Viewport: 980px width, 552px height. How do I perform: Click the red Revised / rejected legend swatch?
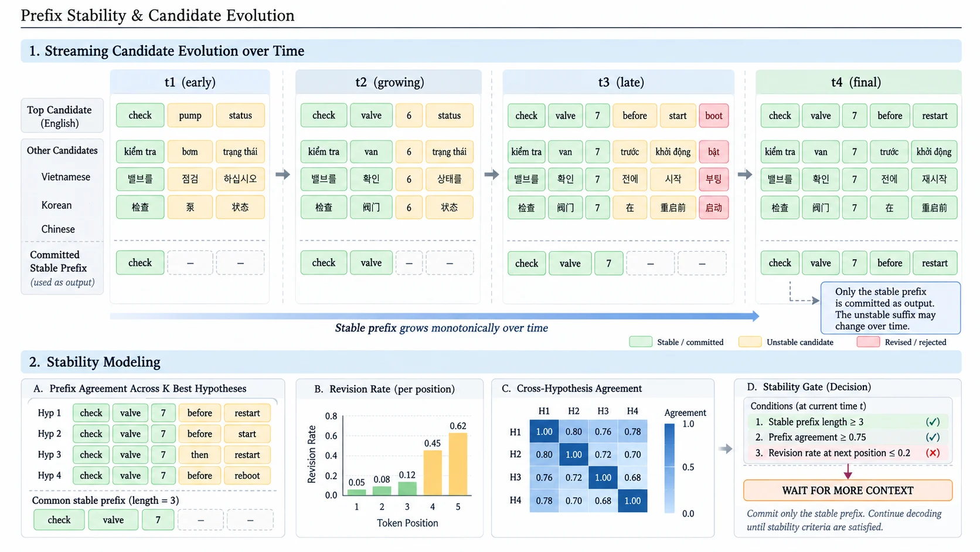click(x=868, y=342)
